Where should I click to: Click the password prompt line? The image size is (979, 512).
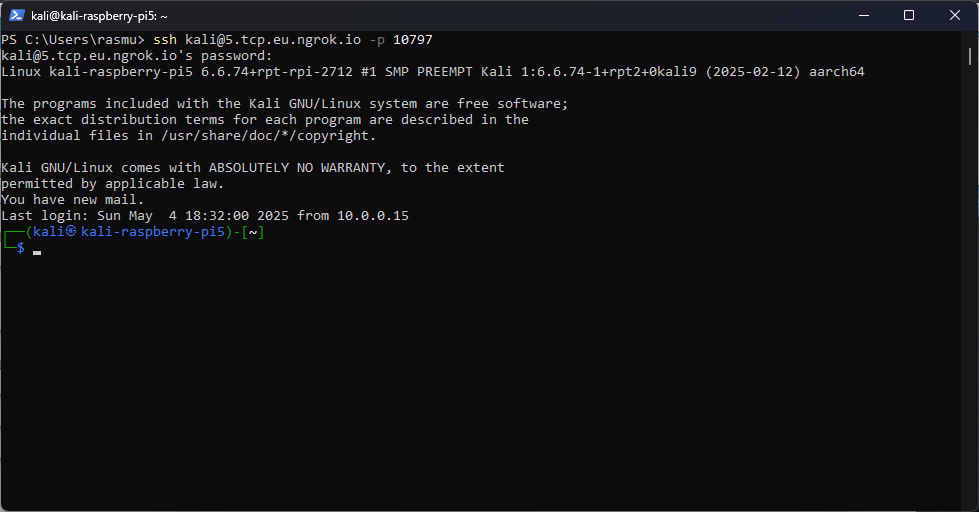pyautogui.click(x=136, y=56)
